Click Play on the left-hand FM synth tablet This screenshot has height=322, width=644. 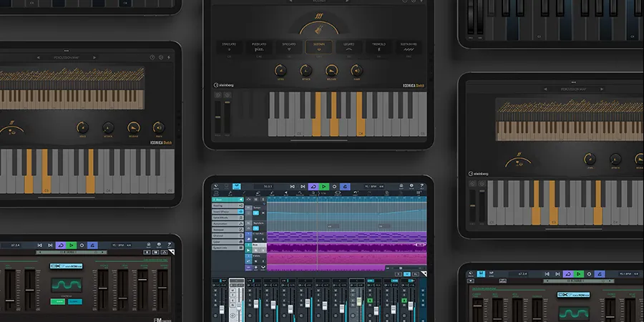pyautogui.click(x=71, y=245)
